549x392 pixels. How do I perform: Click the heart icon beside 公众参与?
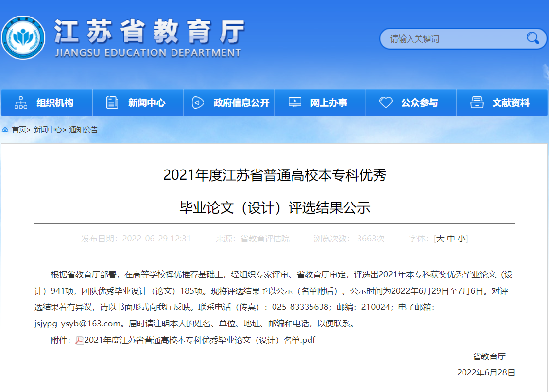(x=386, y=102)
